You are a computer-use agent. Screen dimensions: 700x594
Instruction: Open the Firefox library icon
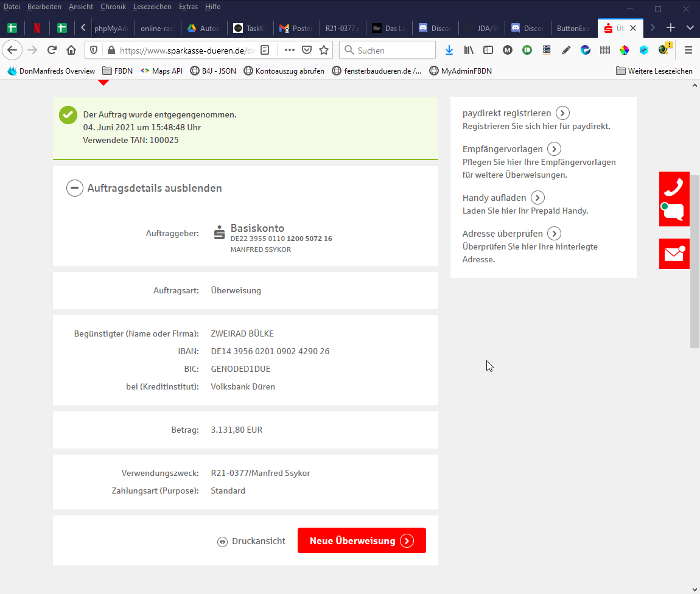click(x=469, y=50)
